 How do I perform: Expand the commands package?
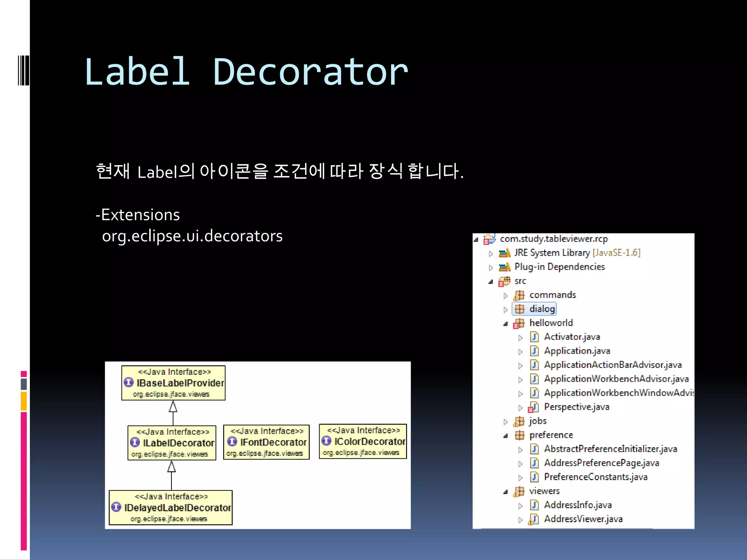click(506, 296)
